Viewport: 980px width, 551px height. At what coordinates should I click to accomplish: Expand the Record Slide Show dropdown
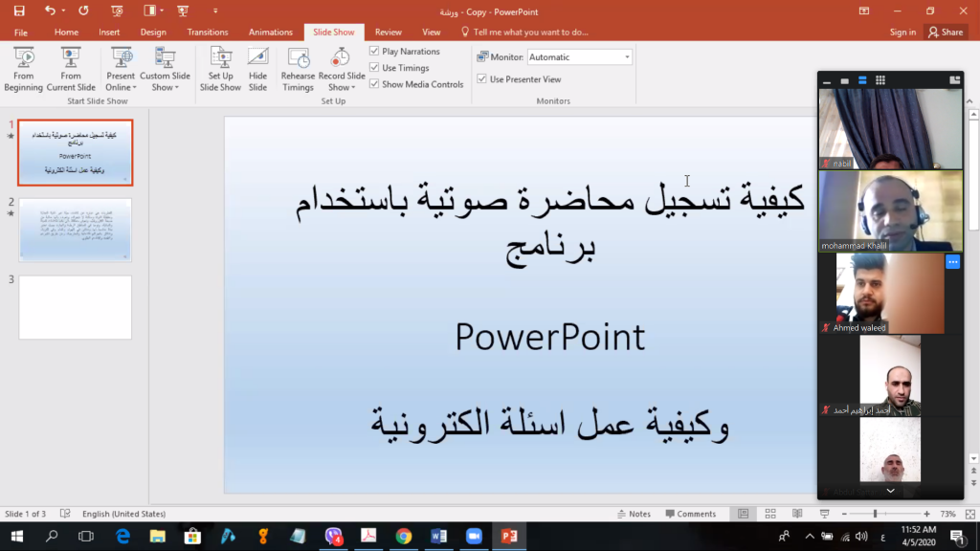pyautogui.click(x=342, y=87)
